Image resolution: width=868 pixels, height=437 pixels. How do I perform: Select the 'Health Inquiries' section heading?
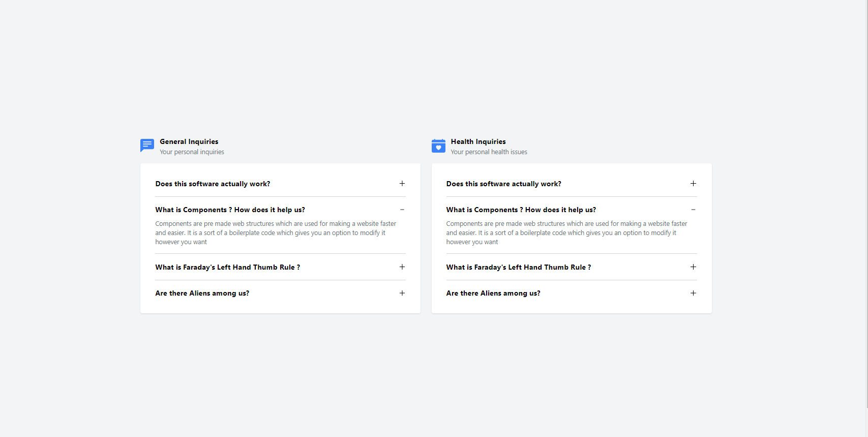coord(478,141)
